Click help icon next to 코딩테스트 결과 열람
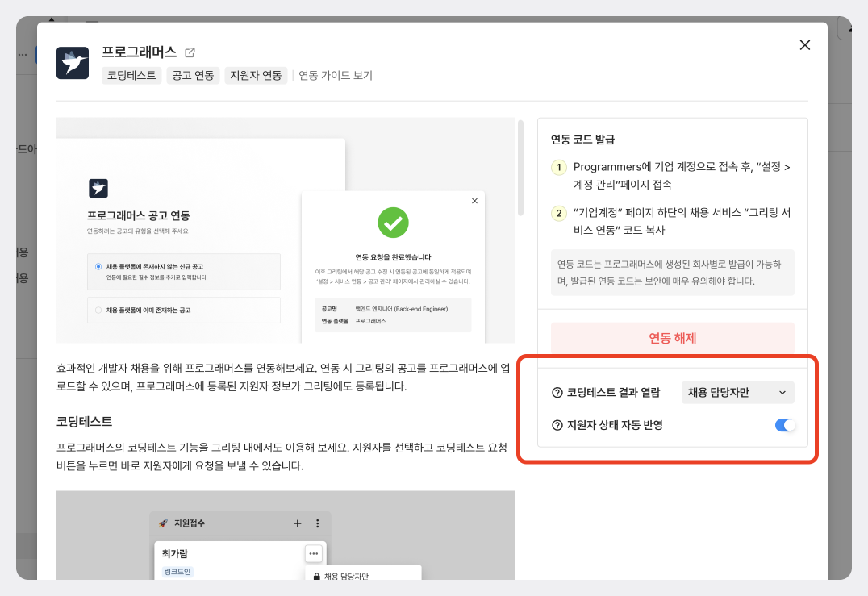Viewport: 868px width, 596px height. pos(557,392)
